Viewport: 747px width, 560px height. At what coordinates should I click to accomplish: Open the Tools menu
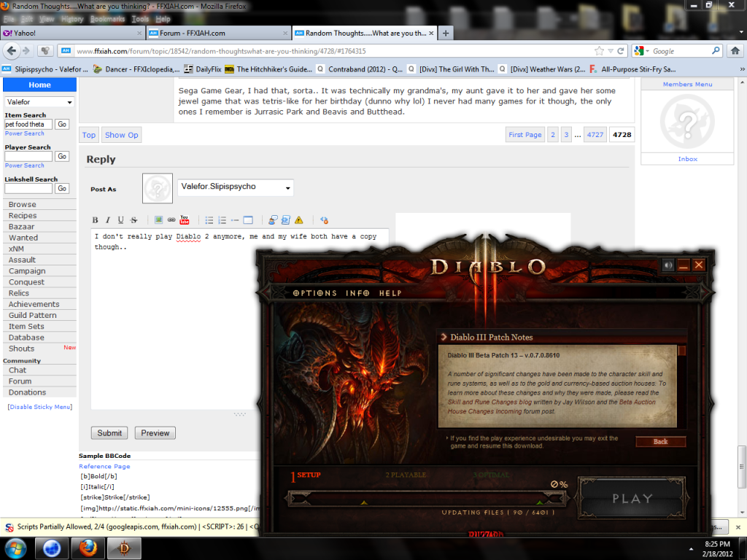tap(141, 19)
